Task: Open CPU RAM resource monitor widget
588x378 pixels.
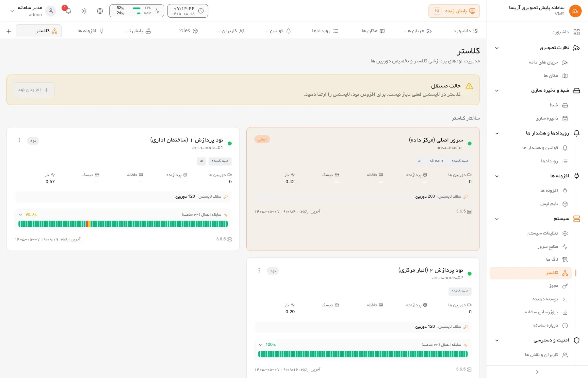Action: (137, 11)
